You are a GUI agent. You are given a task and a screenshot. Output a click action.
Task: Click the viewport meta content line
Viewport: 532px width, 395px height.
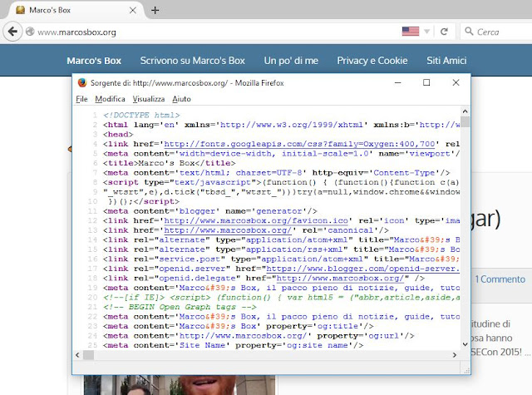(282, 153)
